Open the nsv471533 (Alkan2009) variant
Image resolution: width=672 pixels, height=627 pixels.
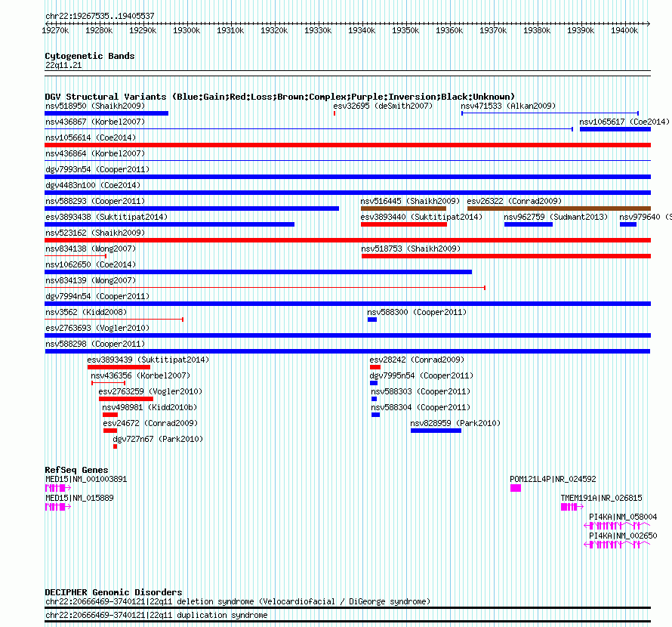point(508,106)
